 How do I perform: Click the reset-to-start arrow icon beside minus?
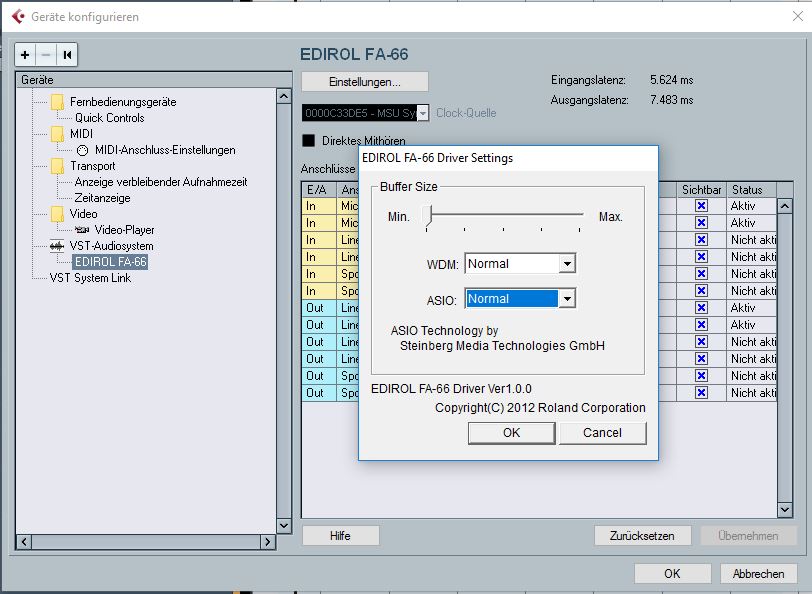pyautogui.click(x=67, y=55)
